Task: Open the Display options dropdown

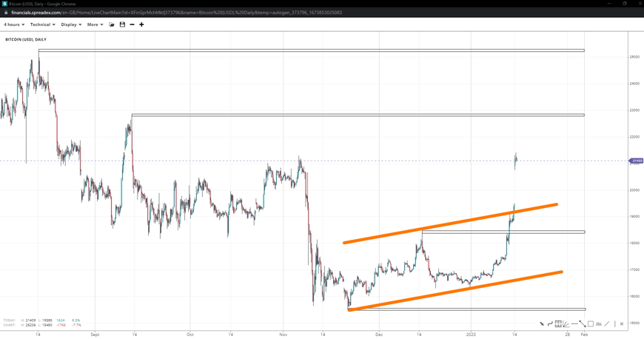Action: [x=71, y=24]
